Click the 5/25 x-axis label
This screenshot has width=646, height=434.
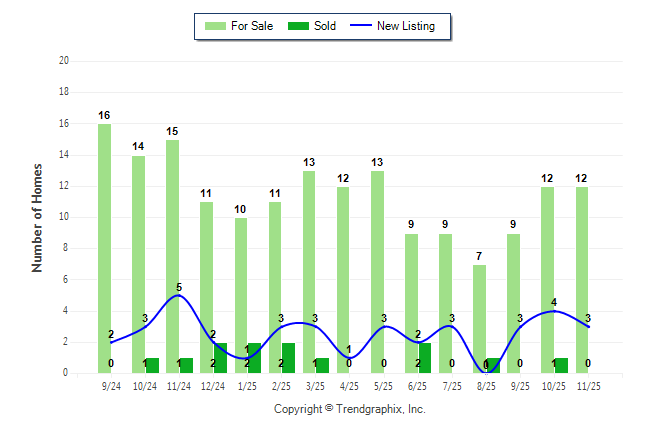click(384, 384)
